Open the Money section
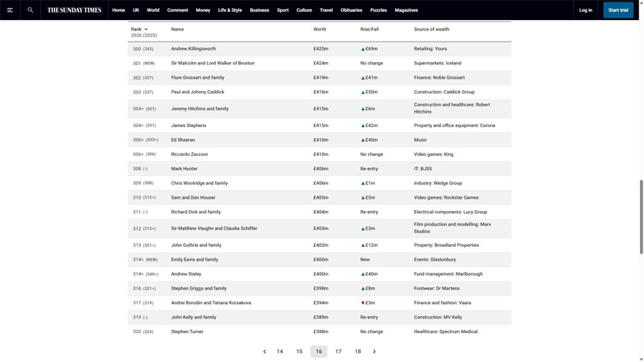 pos(203,10)
